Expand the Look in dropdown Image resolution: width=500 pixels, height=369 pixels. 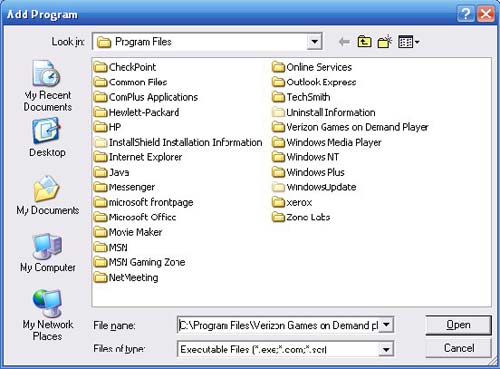(x=314, y=42)
